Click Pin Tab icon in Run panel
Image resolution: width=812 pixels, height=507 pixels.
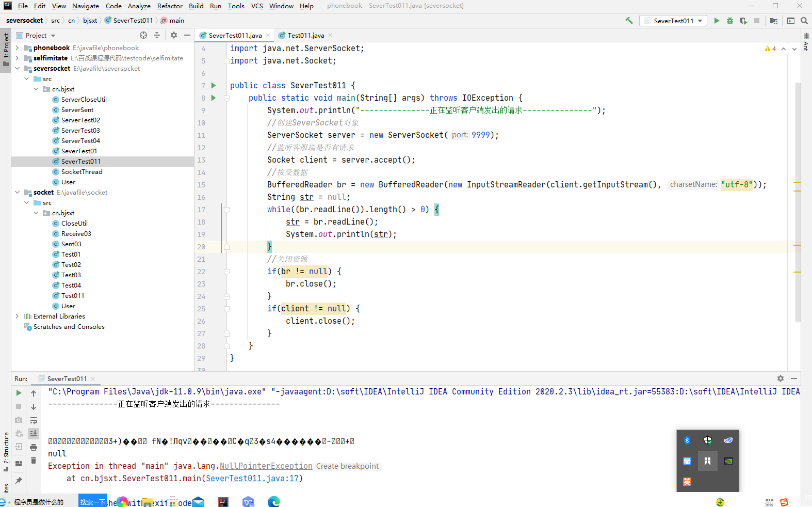click(19, 481)
